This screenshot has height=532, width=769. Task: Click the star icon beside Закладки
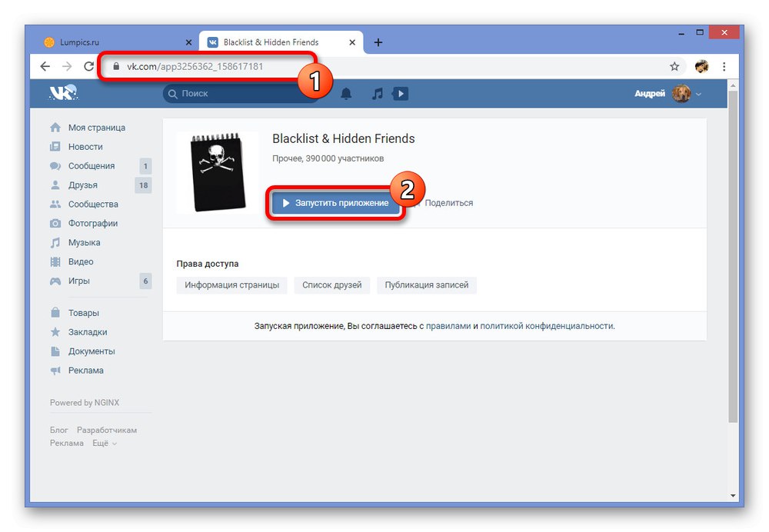point(55,332)
